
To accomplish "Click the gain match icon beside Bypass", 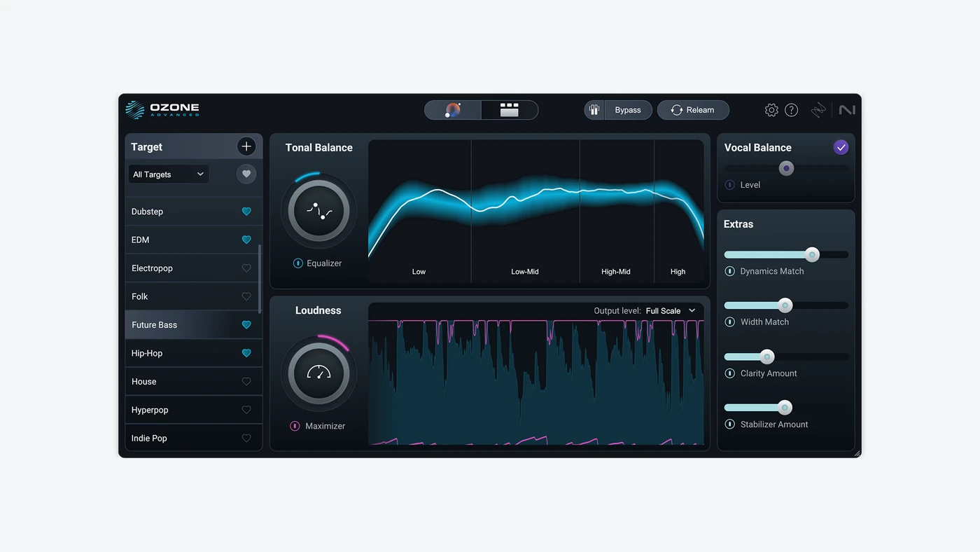I will (594, 110).
